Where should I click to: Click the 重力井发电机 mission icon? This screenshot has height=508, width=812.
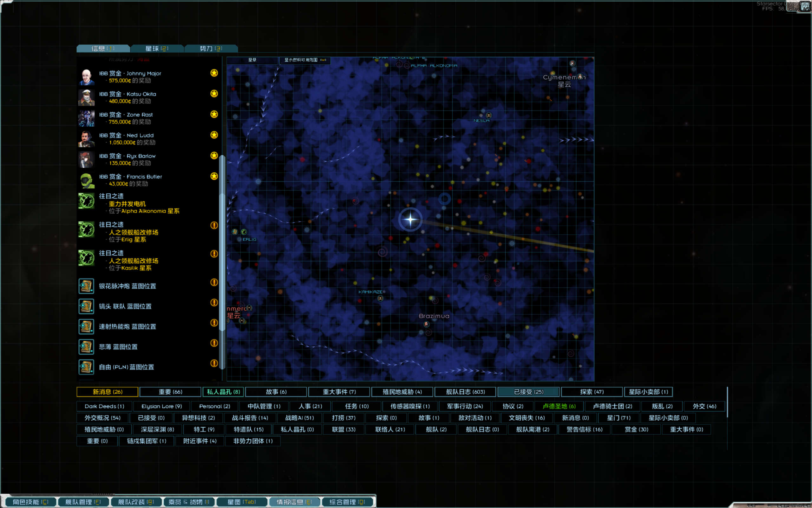(86, 201)
